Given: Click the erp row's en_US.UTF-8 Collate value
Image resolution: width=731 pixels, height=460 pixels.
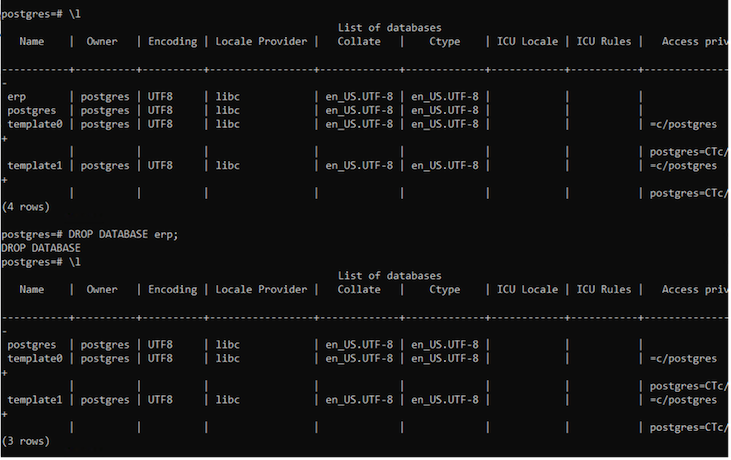Looking at the screenshot, I should pyautogui.click(x=359, y=97).
